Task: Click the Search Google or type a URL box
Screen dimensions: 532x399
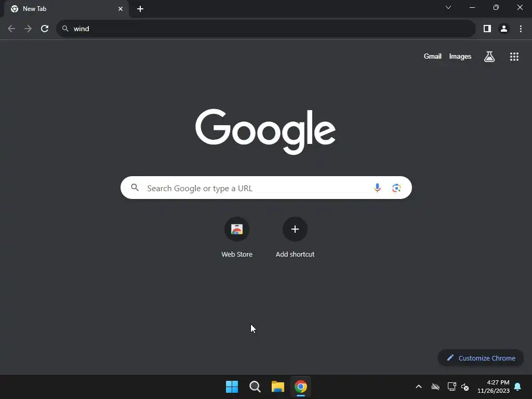Action: point(266,188)
